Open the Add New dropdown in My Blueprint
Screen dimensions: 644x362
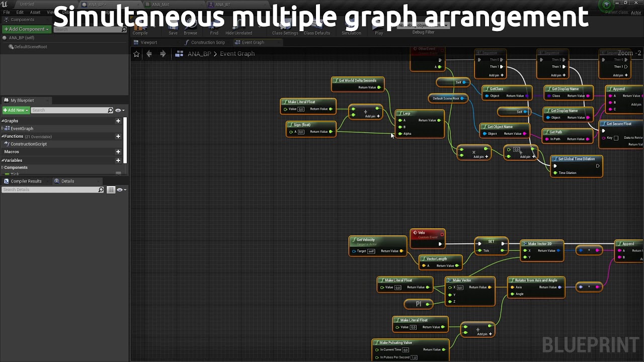coord(15,110)
